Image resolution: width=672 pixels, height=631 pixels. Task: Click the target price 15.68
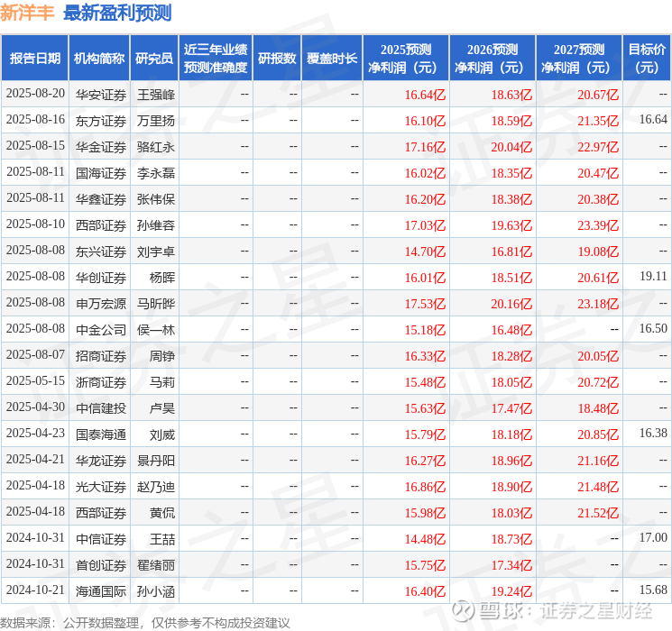pos(653,590)
